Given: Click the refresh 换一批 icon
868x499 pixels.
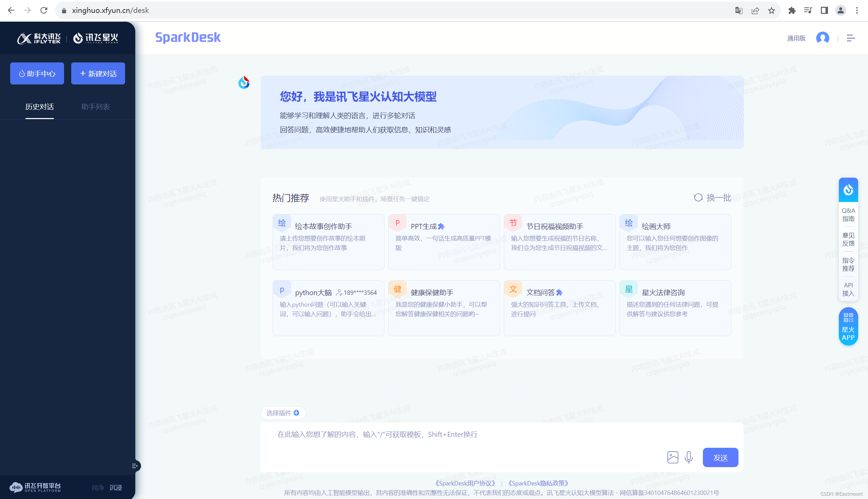Looking at the screenshot, I should (698, 198).
